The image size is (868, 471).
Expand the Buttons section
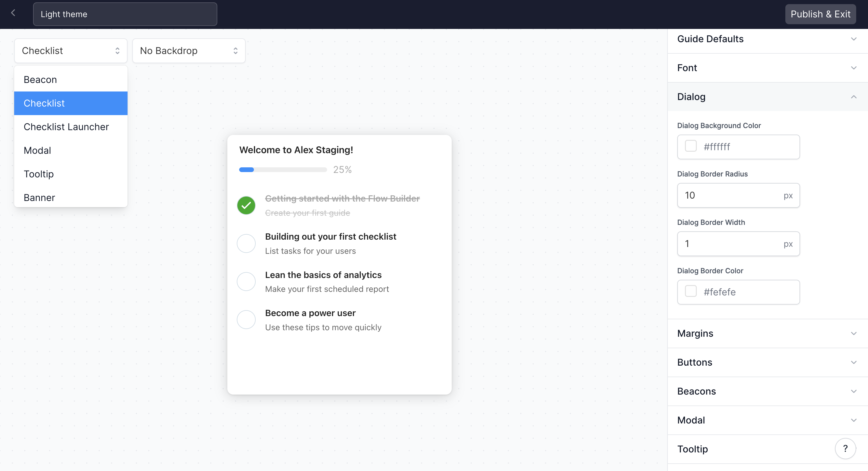(768, 362)
